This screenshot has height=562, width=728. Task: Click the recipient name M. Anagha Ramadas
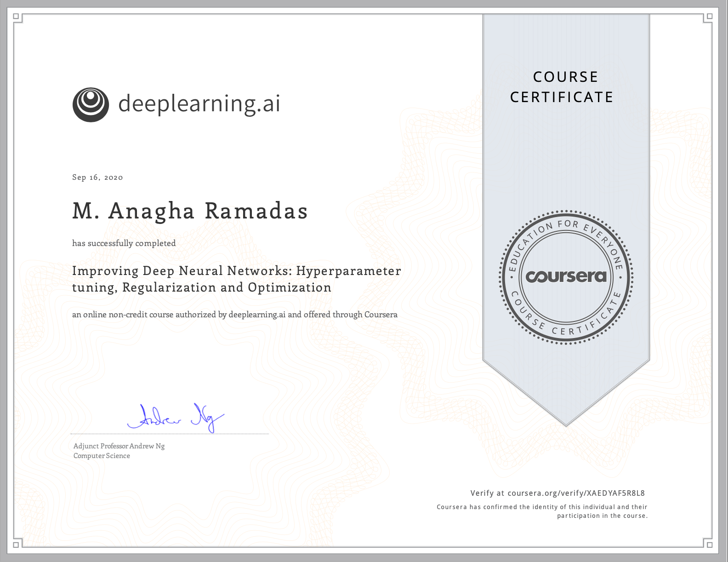190,211
